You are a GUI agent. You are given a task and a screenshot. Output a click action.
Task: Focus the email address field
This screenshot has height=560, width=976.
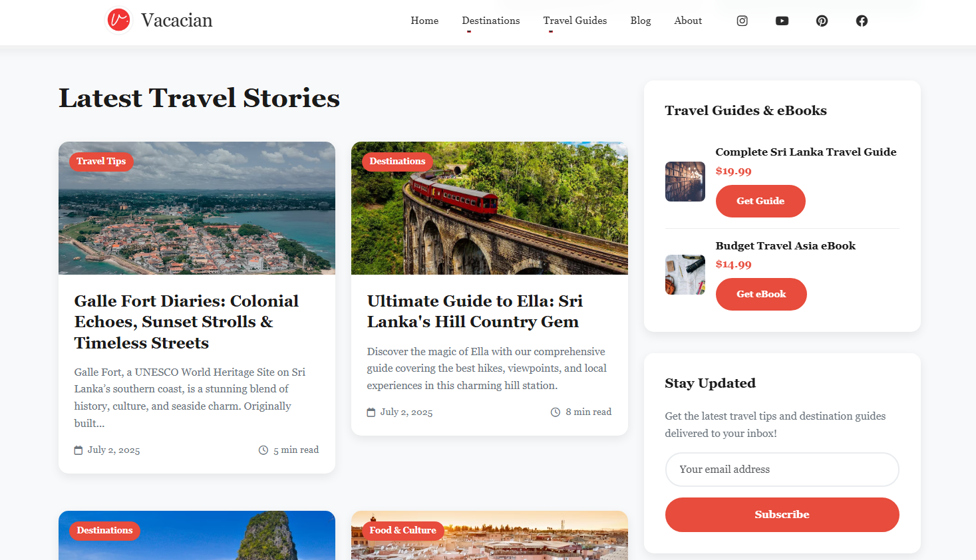coord(782,470)
